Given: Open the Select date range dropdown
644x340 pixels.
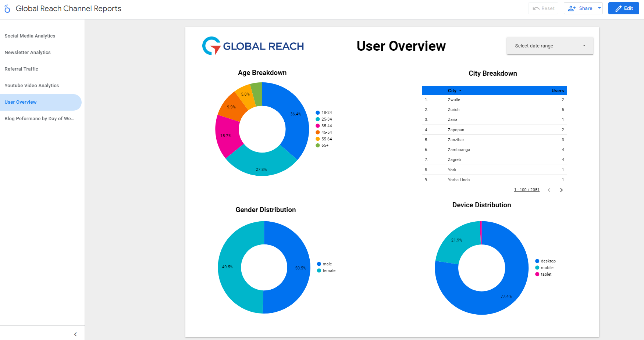Looking at the screenshot, I should [549, 46].
